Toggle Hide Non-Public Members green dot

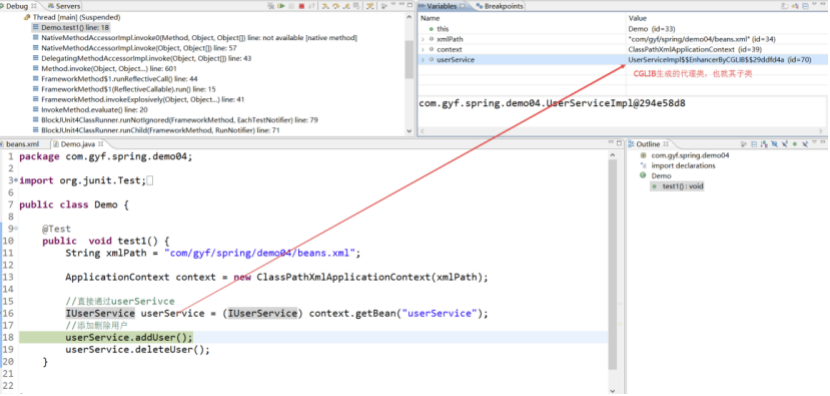click(x=795, y=144)
